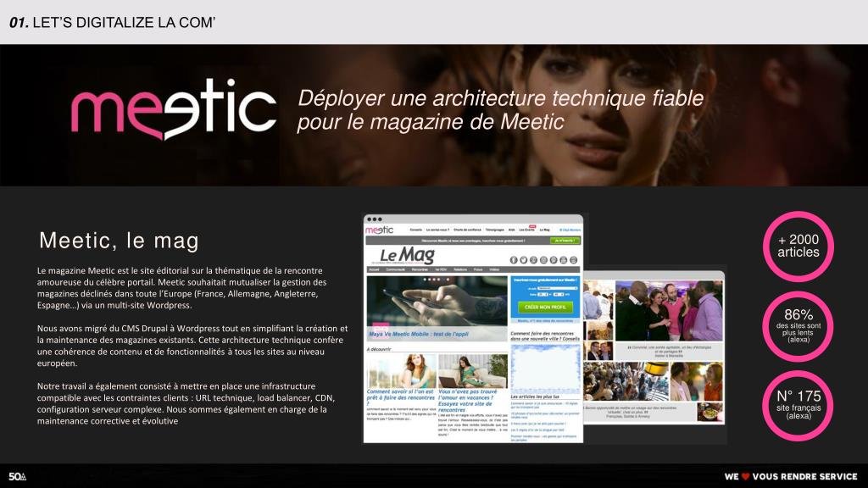Click the slide title 01. LET'S DIGITALIZE LA COM'
This screenshot has height=488, width=868.
(112, 22)
